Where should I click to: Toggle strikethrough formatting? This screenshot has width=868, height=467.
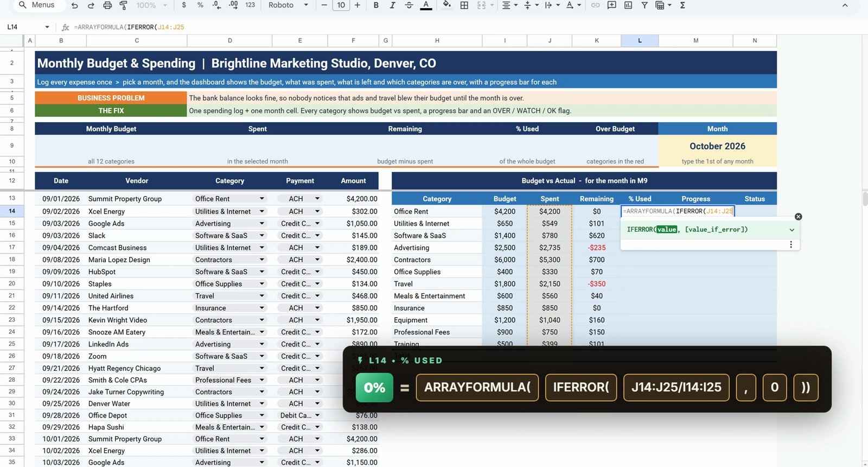pyautogui.click(x=409, y=5)
